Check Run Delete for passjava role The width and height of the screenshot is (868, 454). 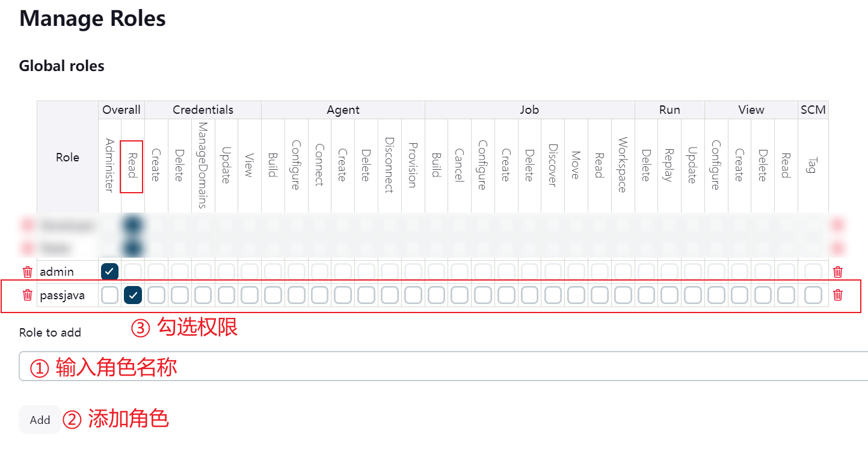(x=646, y=295)
